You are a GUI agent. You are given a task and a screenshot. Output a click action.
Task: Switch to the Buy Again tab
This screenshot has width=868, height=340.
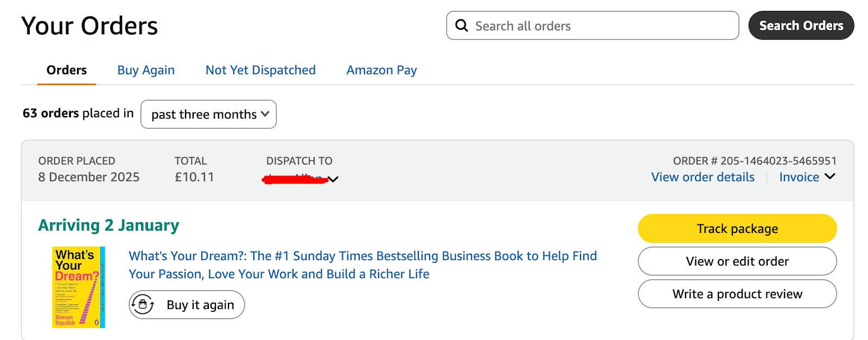point(146,70)
